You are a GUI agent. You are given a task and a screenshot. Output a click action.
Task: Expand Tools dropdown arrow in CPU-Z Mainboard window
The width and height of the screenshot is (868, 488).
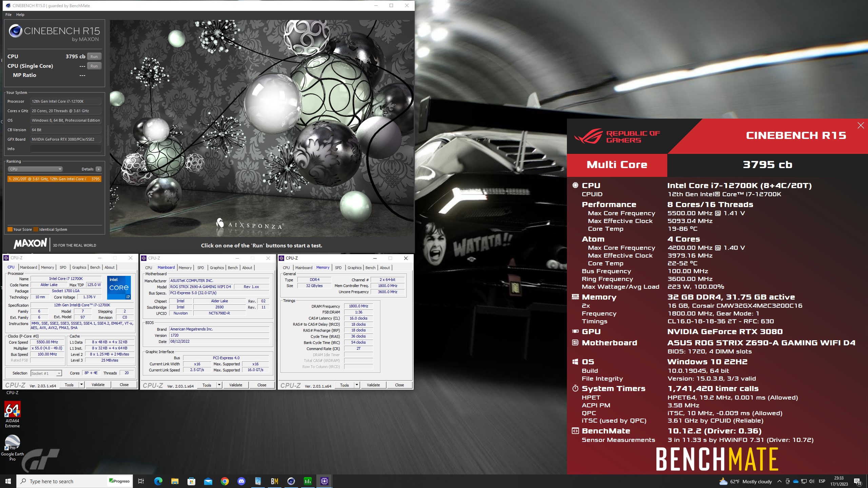click(219, 385)
